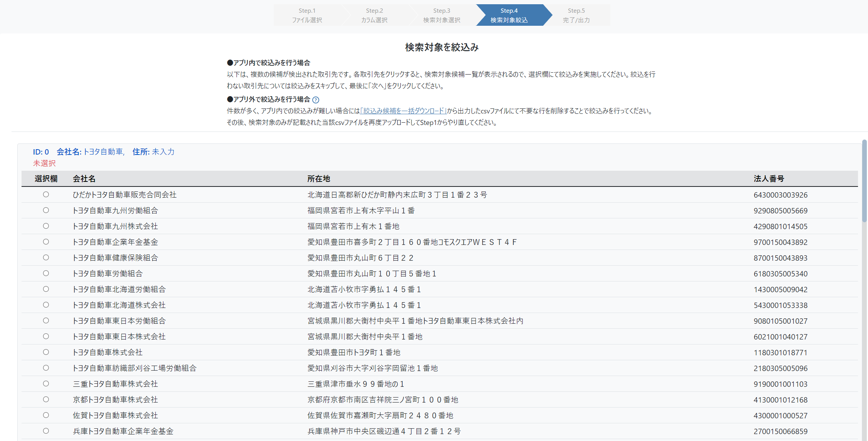Open the 絞込み候補を一括ダウンロード link
The width and height of the screenshot is (868, 441).
(403, 111)
